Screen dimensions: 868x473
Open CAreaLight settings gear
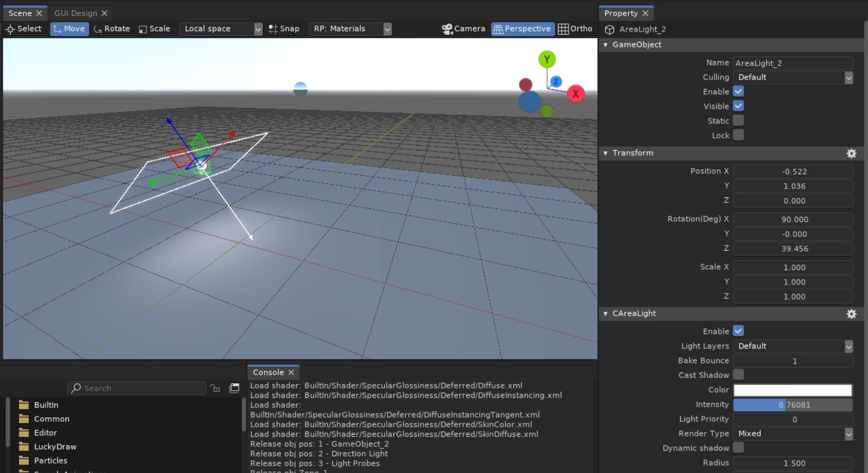coord(851,314)
